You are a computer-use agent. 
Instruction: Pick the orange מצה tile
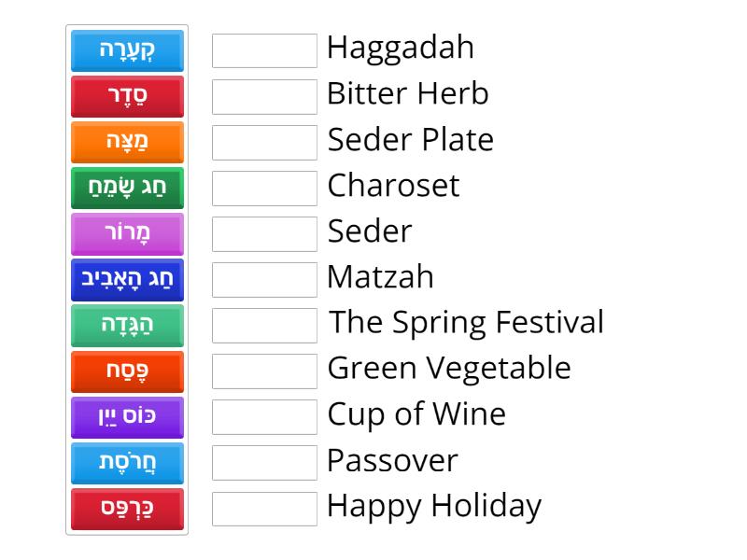point(127,143)
